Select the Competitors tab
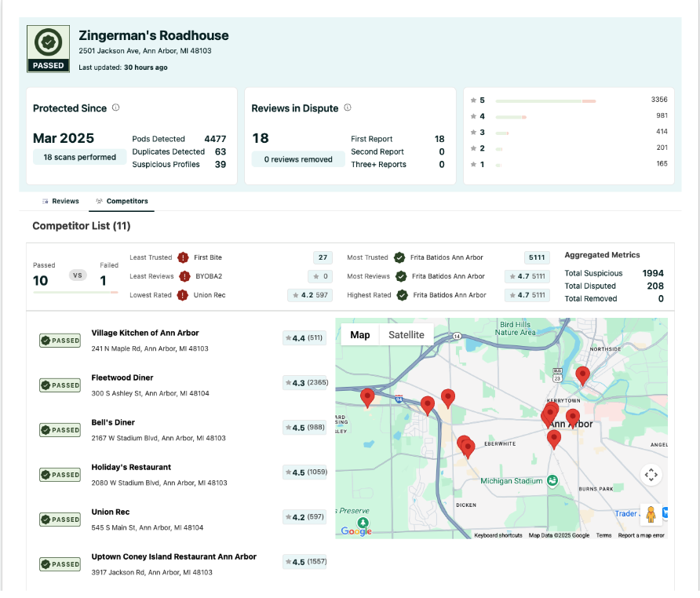The width and height of the screenshot is (700, 598). click(x=122, y=202)
